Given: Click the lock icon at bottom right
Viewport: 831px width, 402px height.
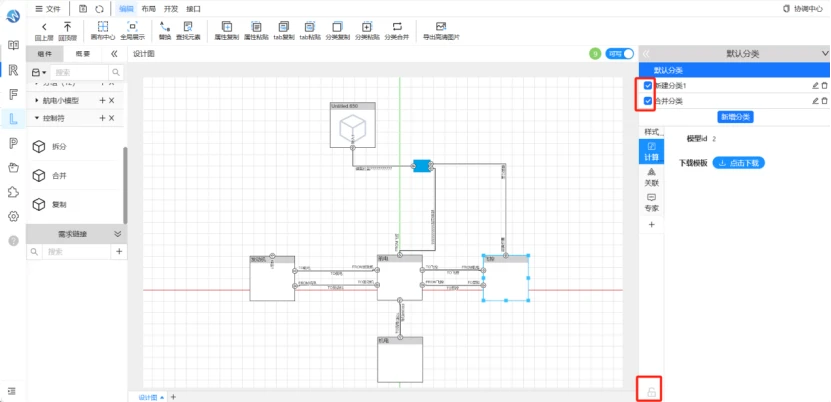Looking at the screenshot, I should pos(652,392).
